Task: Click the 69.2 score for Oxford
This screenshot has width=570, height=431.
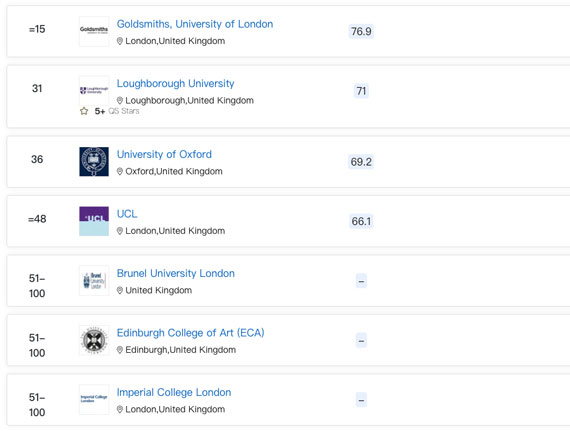Action: click(361, 162)
